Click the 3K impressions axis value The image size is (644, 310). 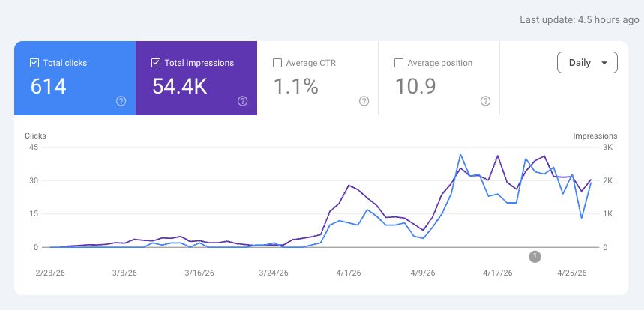pyautogui.click(x=607, y=148)
